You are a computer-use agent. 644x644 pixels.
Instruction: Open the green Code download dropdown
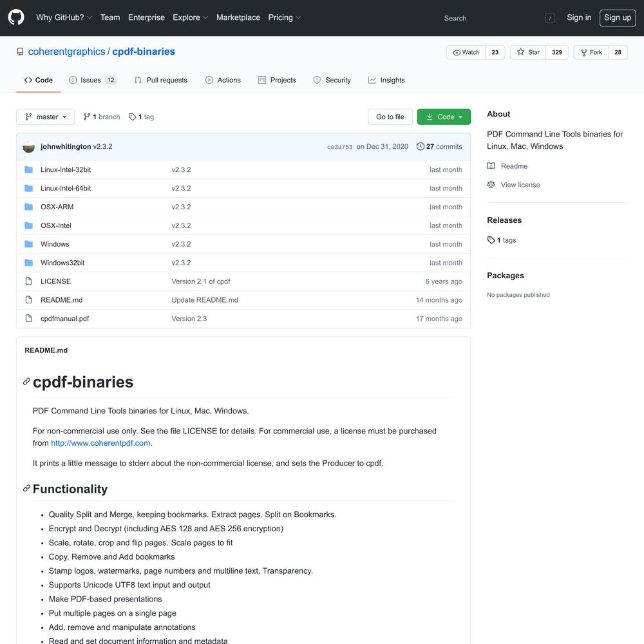(x=444, y=117)
